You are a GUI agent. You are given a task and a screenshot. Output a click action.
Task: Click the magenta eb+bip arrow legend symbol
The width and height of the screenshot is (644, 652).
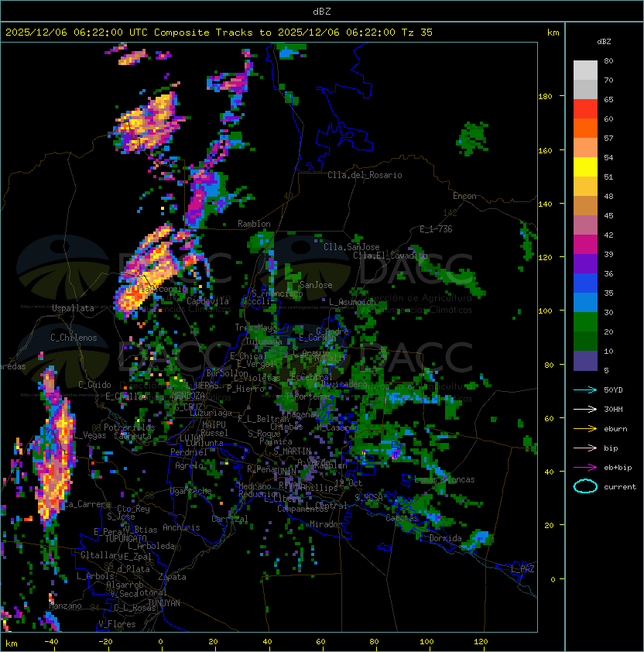[585, 468]
